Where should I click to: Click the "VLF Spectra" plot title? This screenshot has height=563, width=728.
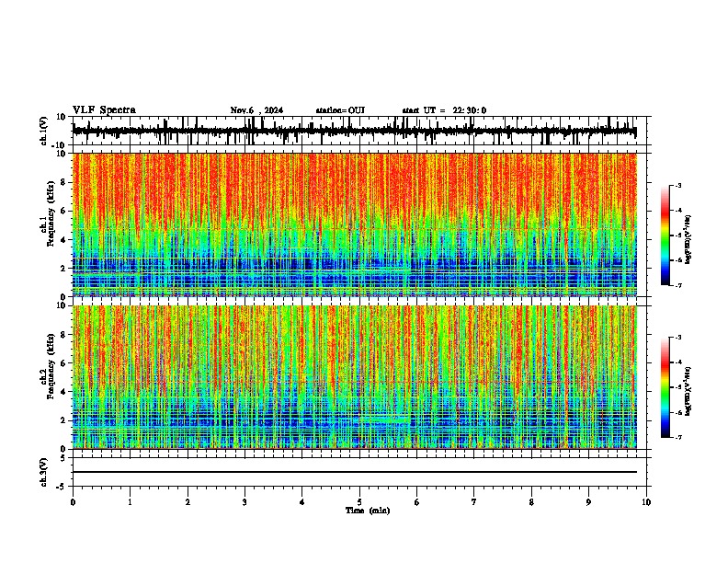click(104, 110)
